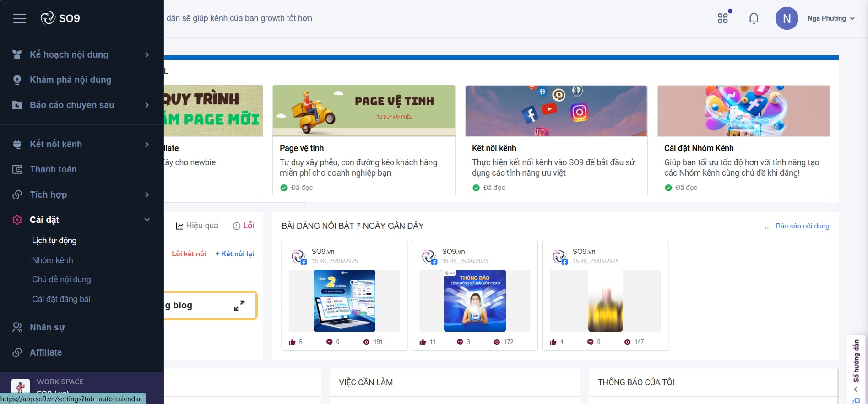Click the Tích hợp icon
This screenshot has height=404, width=868.
[x=17, y=194]
